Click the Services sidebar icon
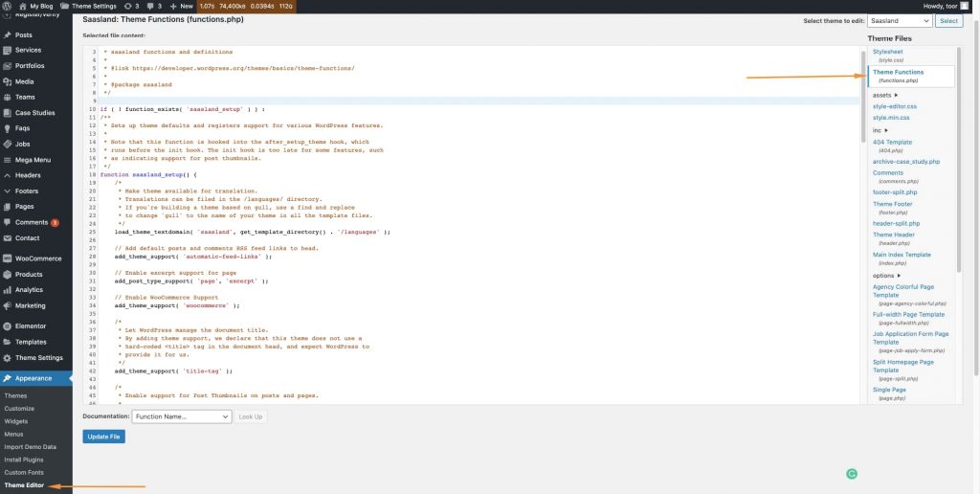Viewport: 980px width, 494px height. (8, 50)
